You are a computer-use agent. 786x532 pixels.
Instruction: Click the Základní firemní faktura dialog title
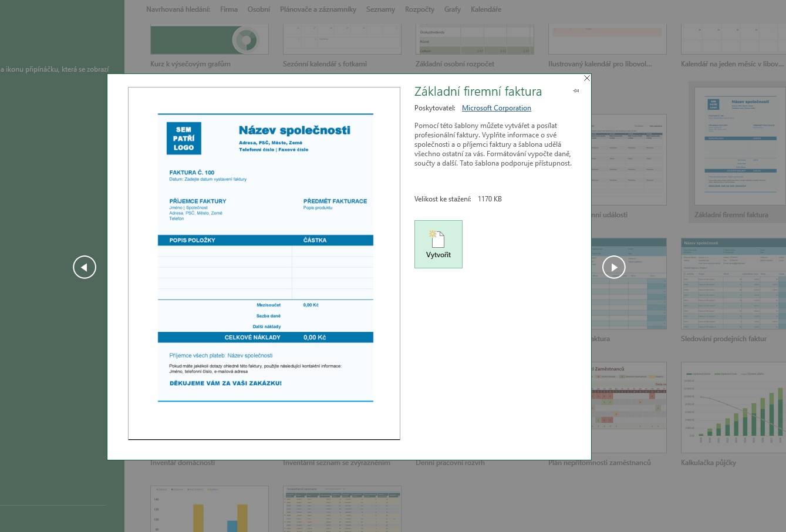[x=478, y=92]
